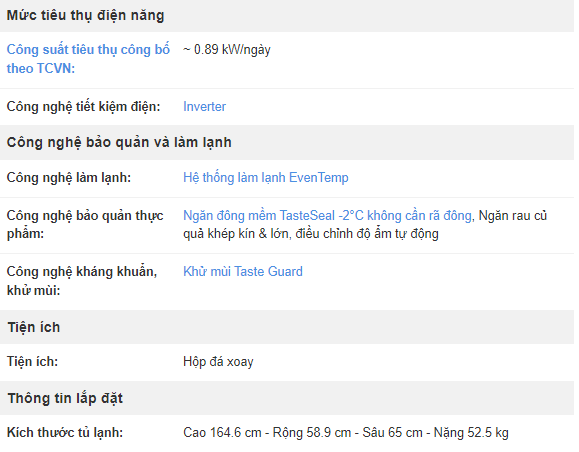
Task: Select the 'Công nghệ làm lạnh:' label
Action: click(x=69, y=178)
